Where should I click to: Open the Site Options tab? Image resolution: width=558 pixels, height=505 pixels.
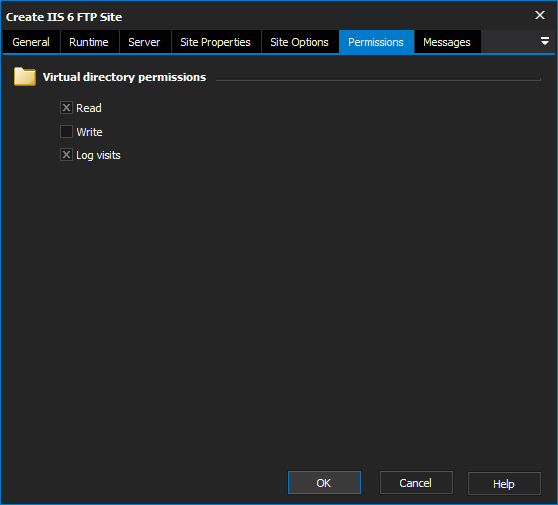[299, 42]
